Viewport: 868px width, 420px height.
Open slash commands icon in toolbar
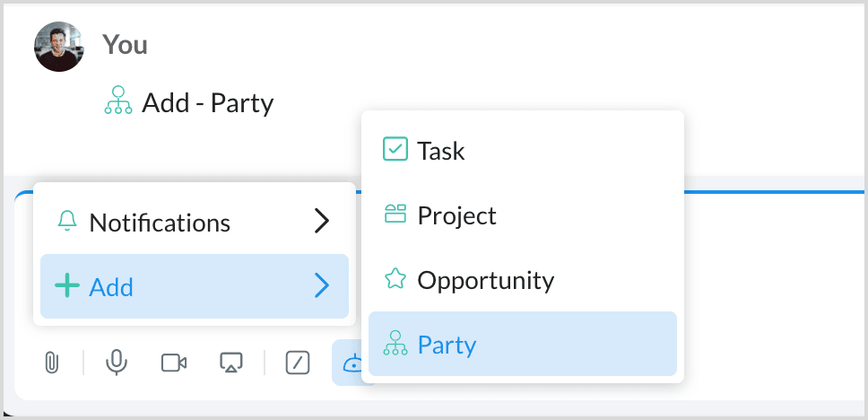(298, 363)
